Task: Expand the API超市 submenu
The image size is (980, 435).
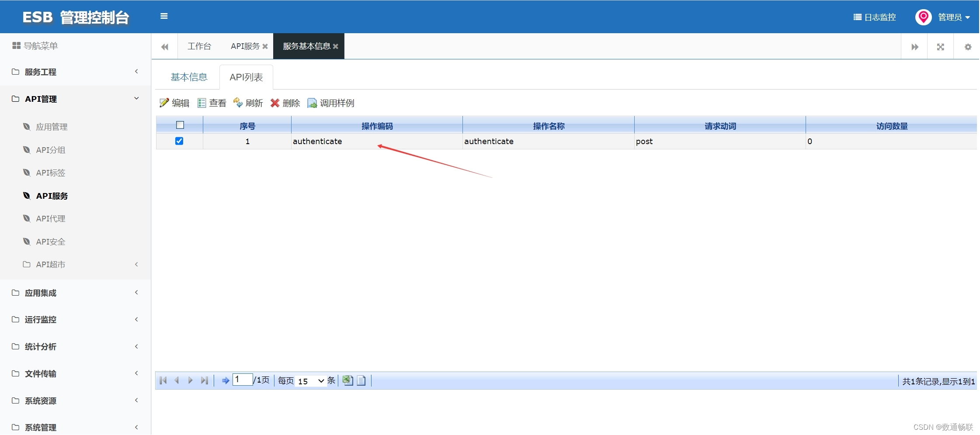Action: tap(75, 264)
